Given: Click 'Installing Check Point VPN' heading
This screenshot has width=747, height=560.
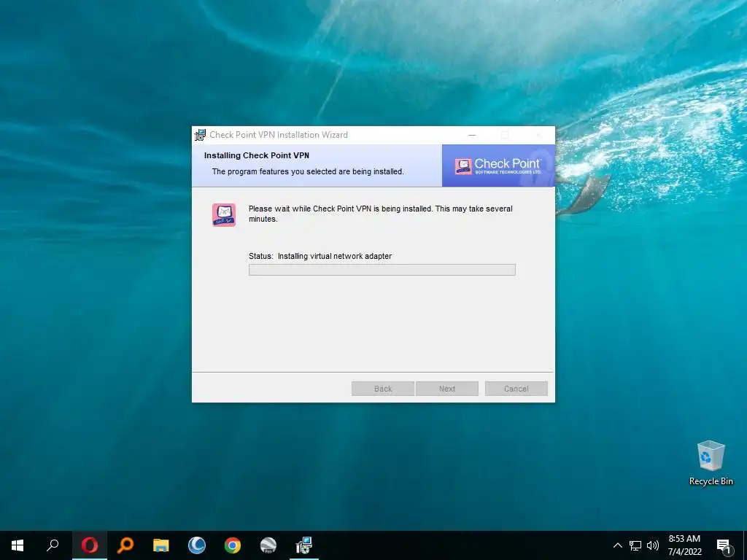Looking at the screenshot, I should point(256,155).
